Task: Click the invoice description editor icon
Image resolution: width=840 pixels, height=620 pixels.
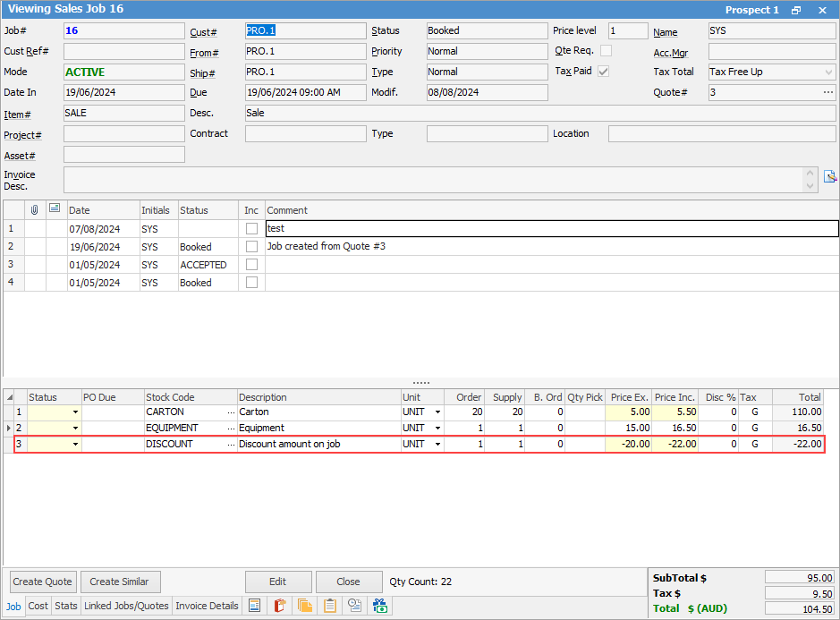Action: click(829, 175)
